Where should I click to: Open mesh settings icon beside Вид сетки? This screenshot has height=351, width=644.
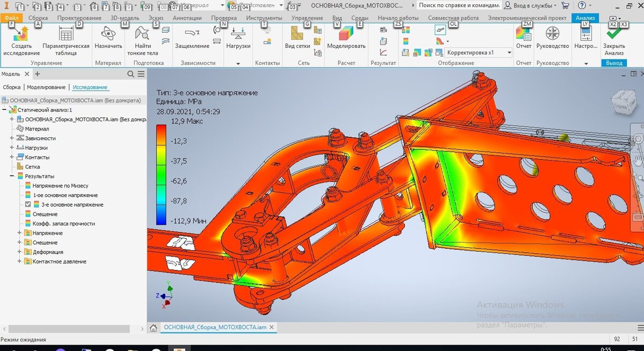(x=317, y=31)
